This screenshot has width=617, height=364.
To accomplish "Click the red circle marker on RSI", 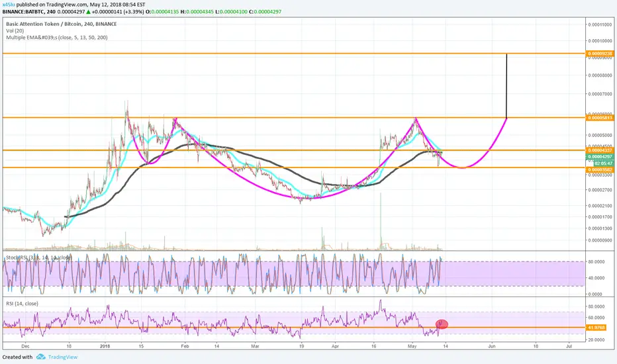I will click(442, 324).
